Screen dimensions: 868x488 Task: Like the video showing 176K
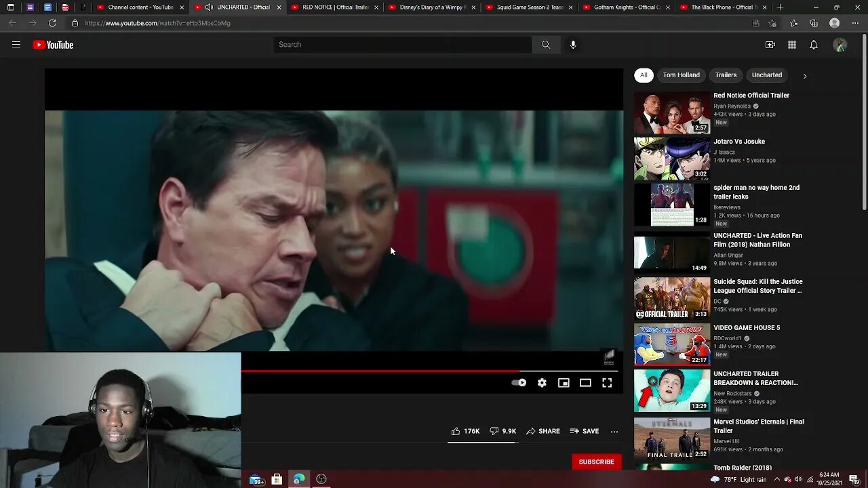coord(465,431)
